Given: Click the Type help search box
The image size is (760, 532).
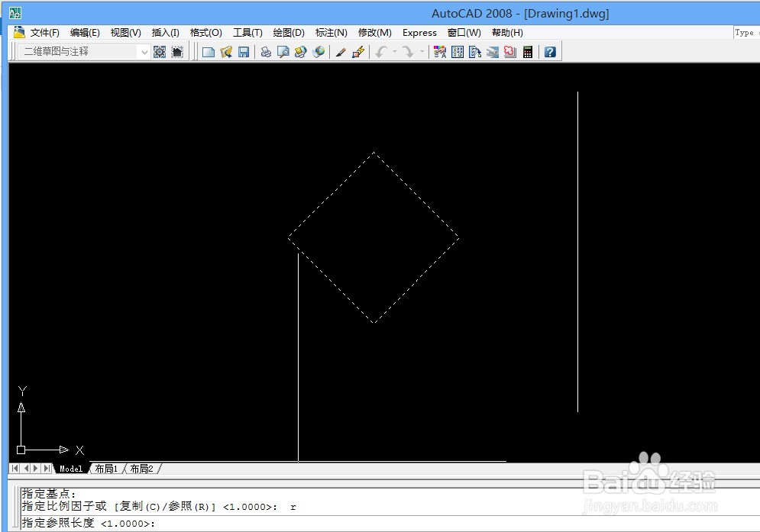Looking at the screenshot, I should (x=747, y=33).
